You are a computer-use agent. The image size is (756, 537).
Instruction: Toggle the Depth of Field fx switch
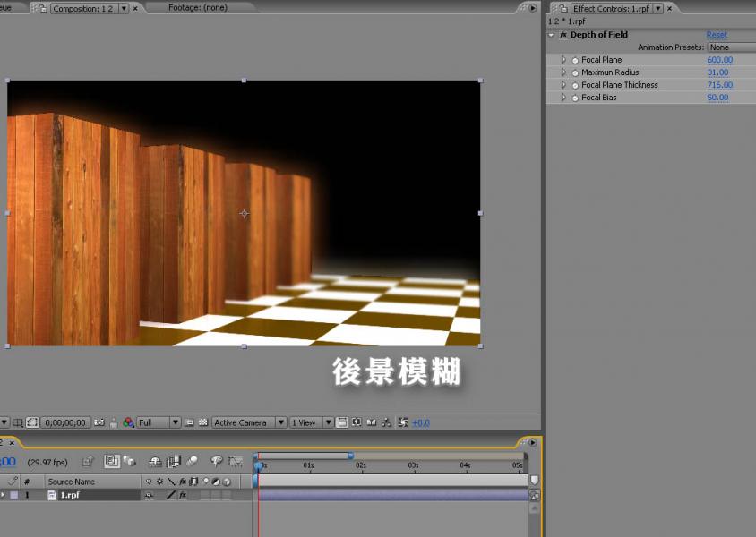(563, 35)
